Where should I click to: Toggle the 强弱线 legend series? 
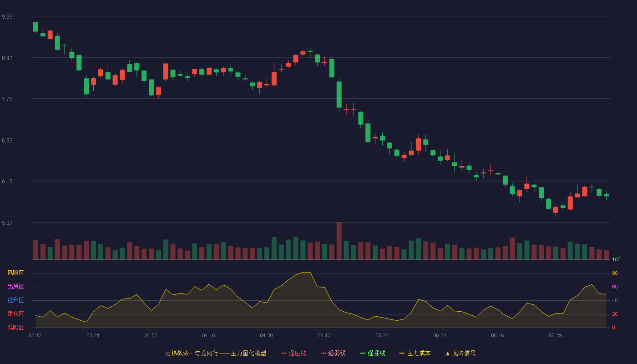[333, 353]
